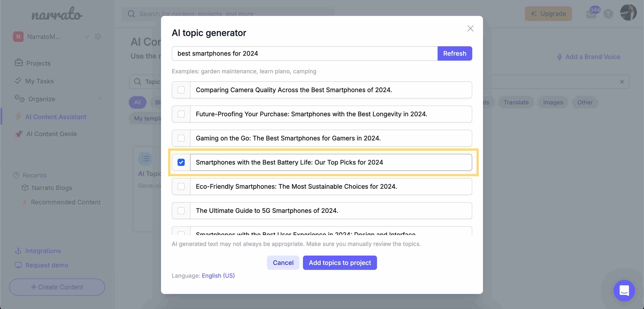Click the Add topics to project button
The image size is (644, 309).
[340, 262]
